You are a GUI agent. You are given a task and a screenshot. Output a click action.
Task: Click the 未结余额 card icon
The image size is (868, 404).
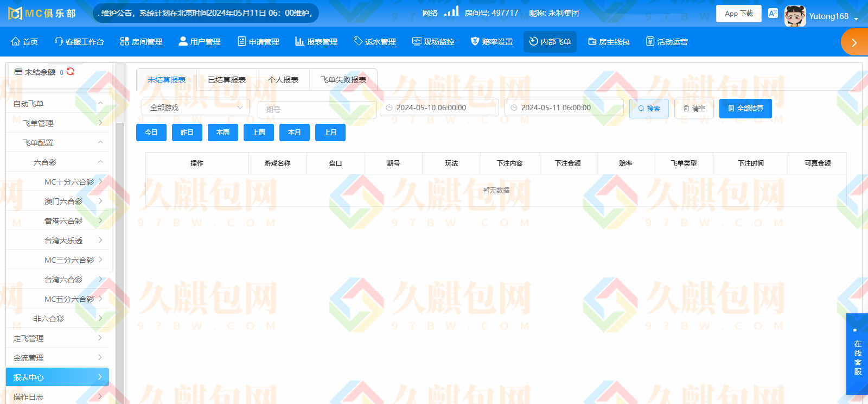[18, 72]
